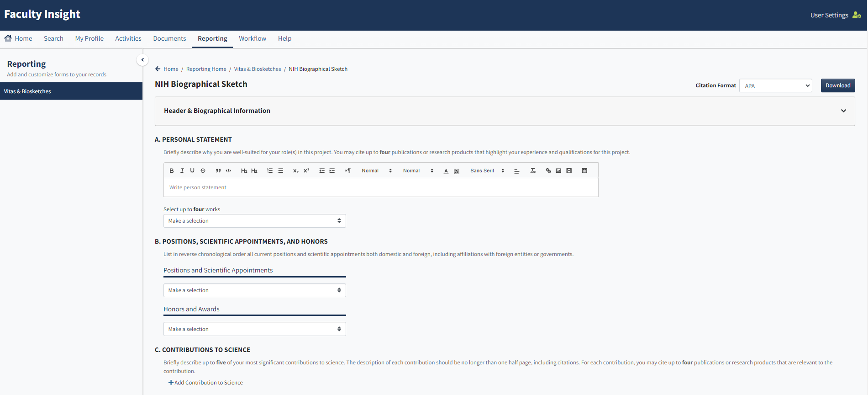Click the 'NIH Biographical Sketch' page heading

point(201,84)
